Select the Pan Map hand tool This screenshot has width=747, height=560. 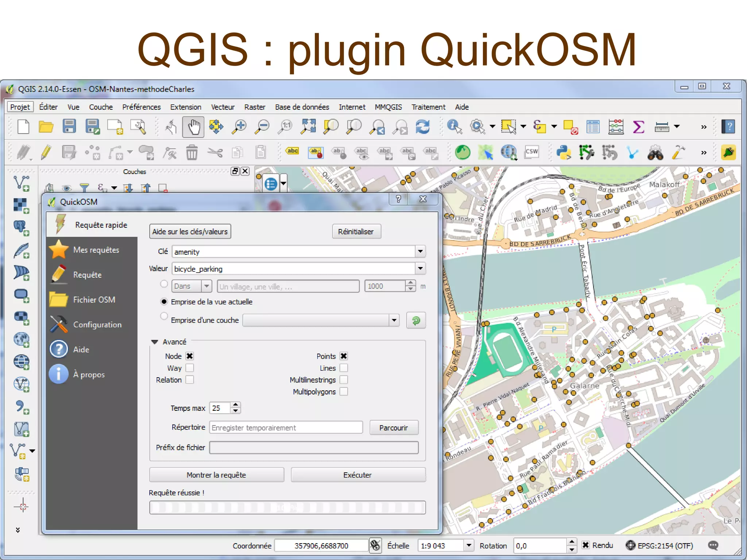pos(193,127)
